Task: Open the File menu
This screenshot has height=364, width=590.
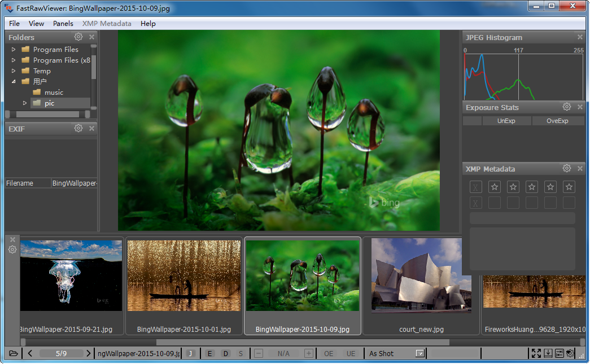Action: pos(14,24)
